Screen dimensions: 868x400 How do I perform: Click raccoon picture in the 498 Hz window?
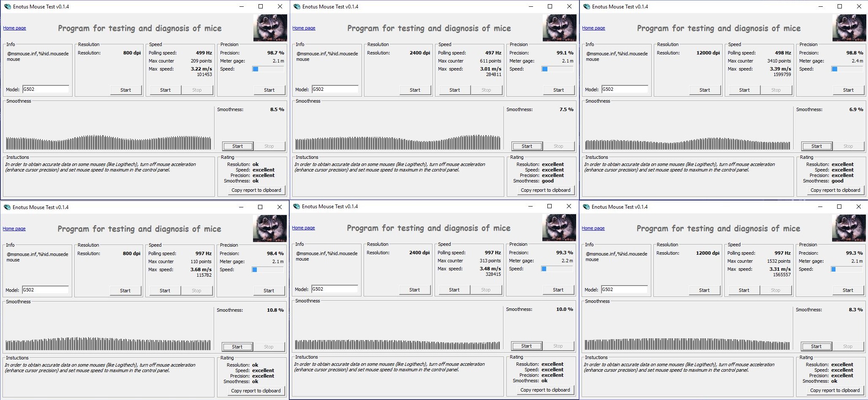(x=849, y=28)
